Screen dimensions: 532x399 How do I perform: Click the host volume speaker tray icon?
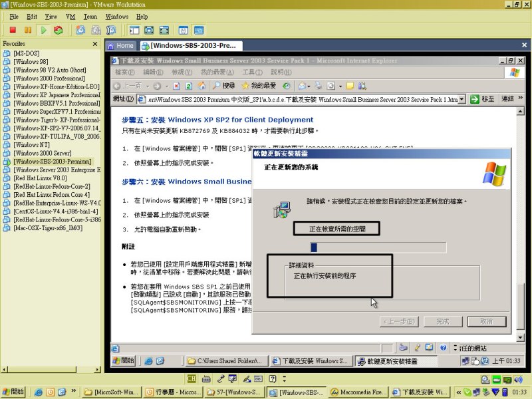click(x=518, y=379)
